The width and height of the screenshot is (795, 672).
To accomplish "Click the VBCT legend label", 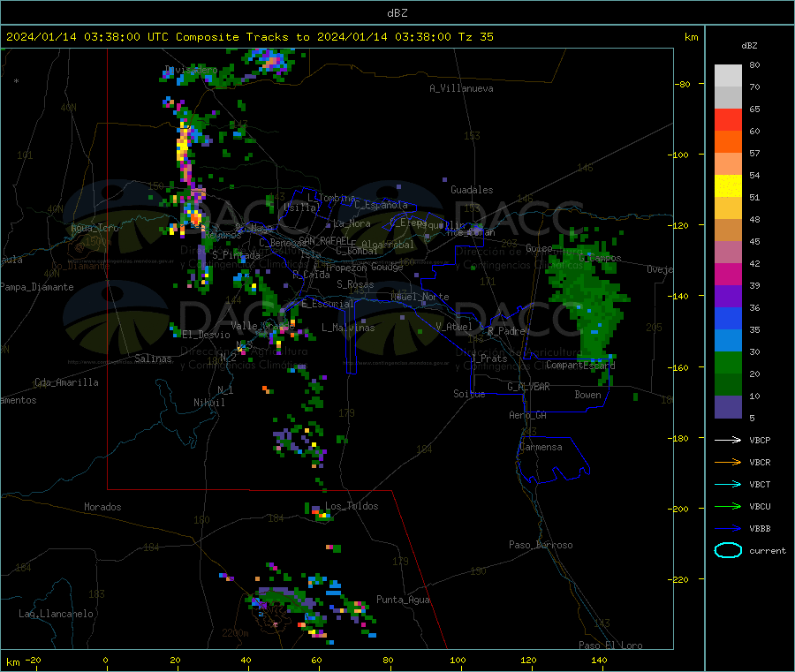I will coord(760,485).
